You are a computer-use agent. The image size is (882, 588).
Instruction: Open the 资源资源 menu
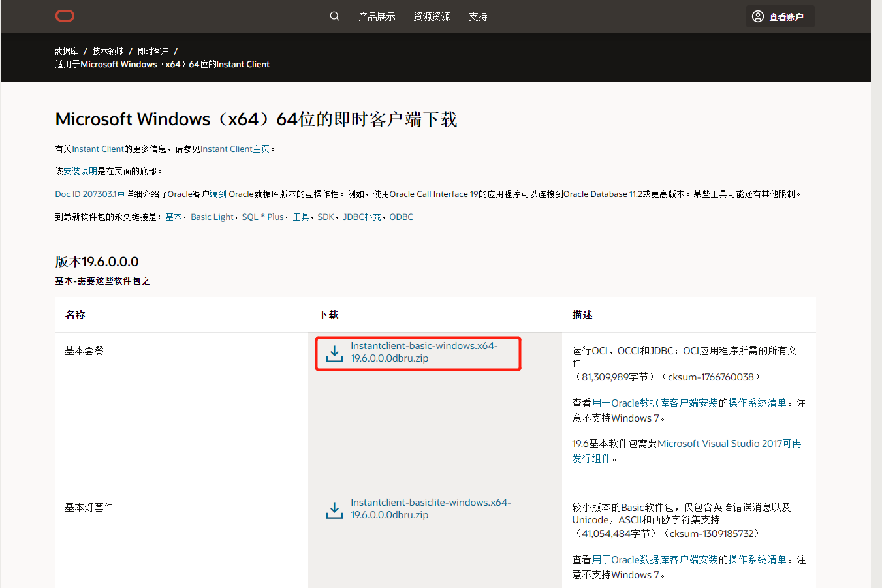coord(432,16)
